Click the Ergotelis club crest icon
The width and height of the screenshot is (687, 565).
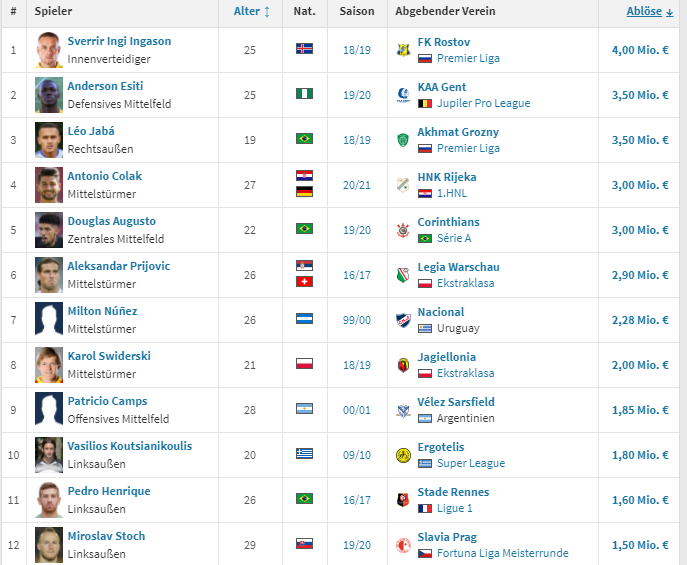(x=403, y=455)
